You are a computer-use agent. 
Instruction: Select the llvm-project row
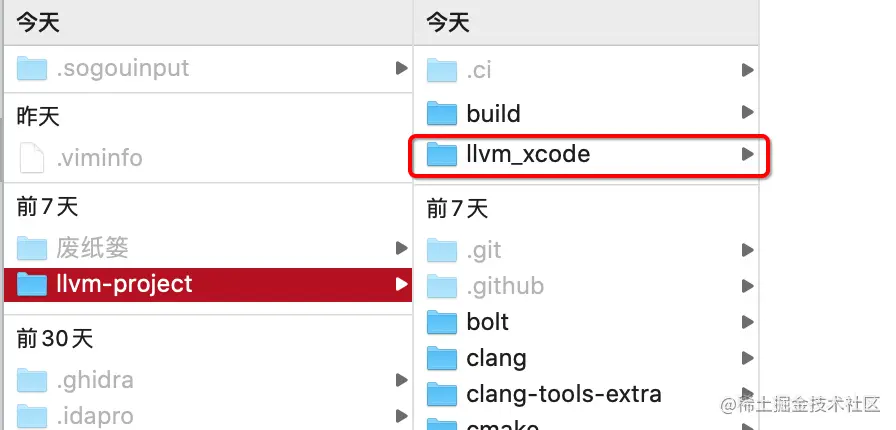click(x=208, y=284)
